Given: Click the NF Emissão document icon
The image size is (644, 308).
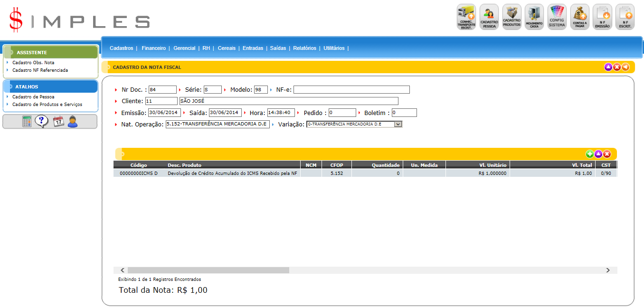Looking at the screenshot, I should (x=602, y=17).
